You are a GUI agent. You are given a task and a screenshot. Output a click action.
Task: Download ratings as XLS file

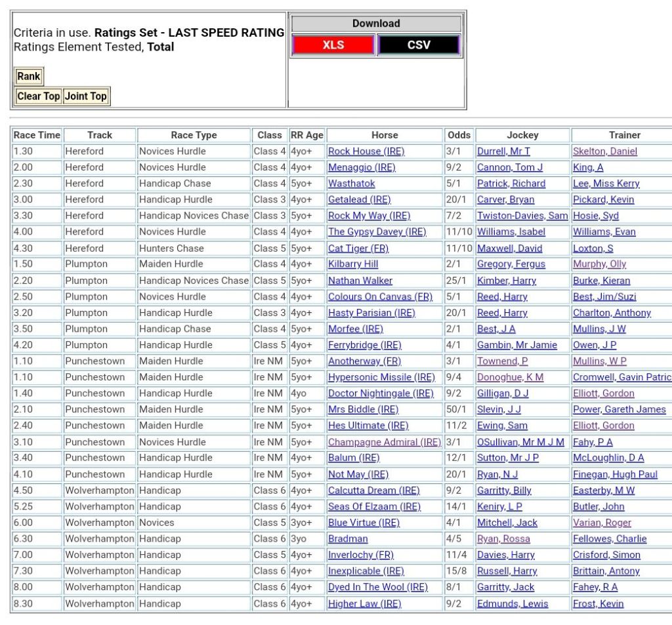point(333,45)
